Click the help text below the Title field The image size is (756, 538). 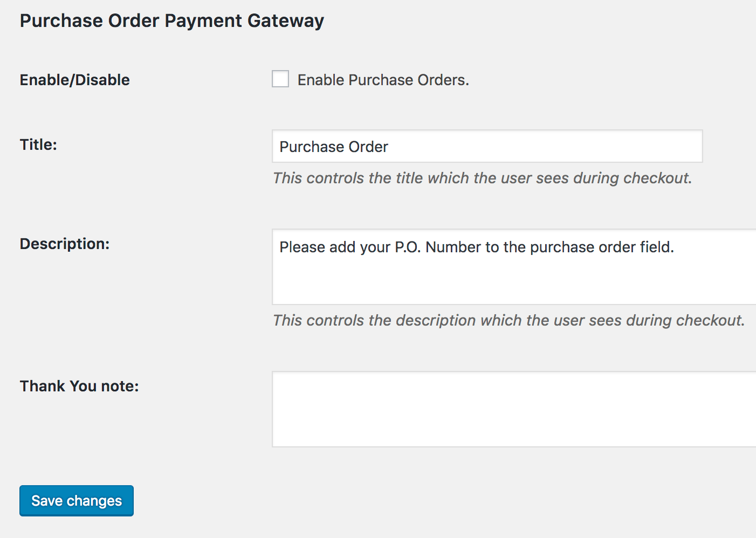point(482,178)
